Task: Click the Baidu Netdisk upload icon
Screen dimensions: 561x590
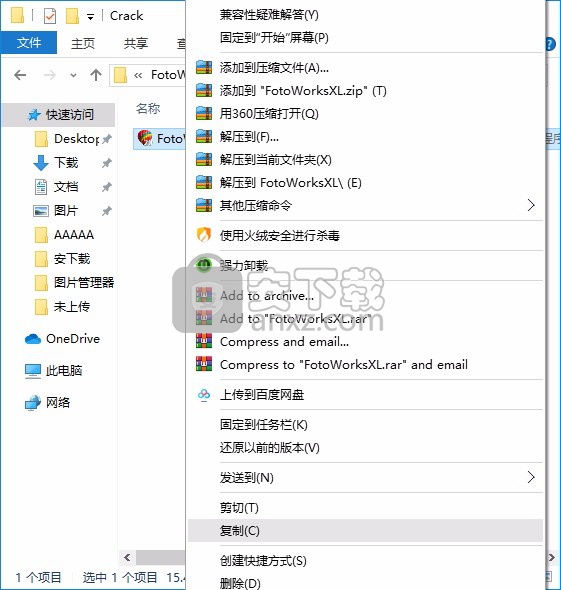Action: pyautogui.click(x=204, y=394)
